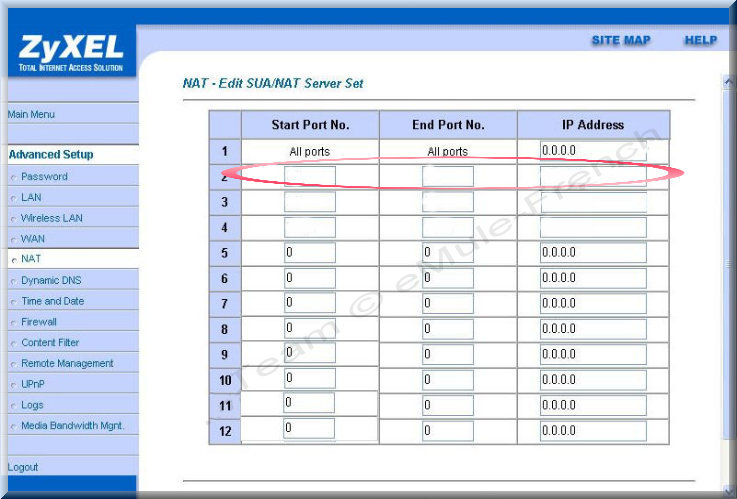
Task: Focus IP Address field in row 11
Action: pos(593,405)
